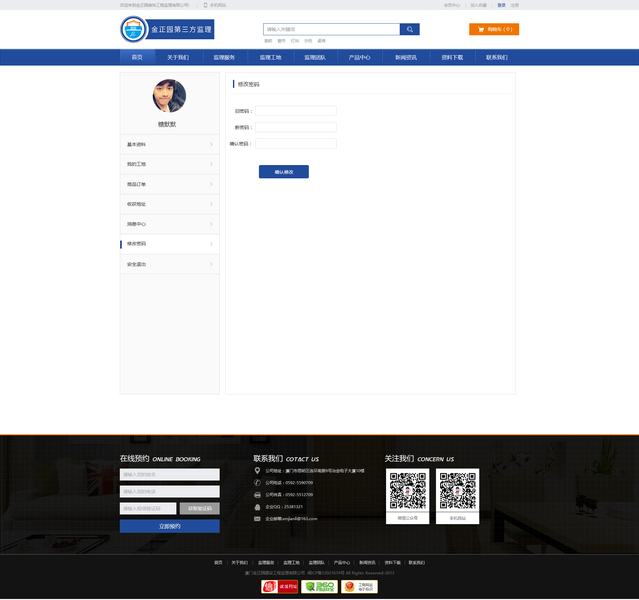Focus the booking name input in footer
The image size is (639, 600).
pos(170,474)
